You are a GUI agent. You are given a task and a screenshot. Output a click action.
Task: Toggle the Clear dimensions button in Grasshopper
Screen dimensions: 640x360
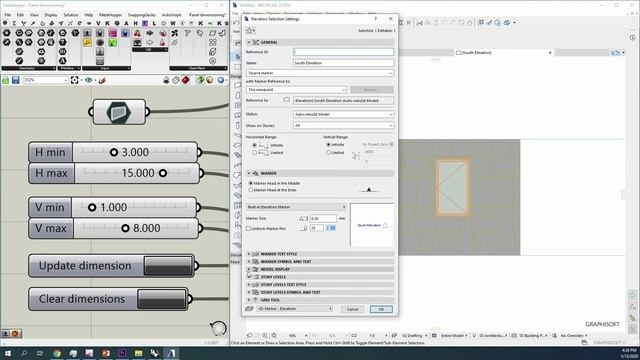point(162,299)
